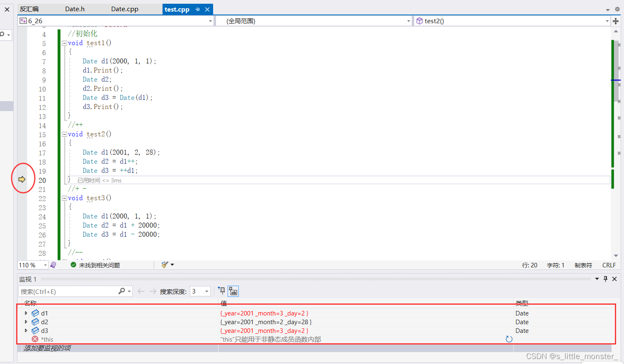Expand the d3 watch variable
624x364 pixels.
coord(26,331)
